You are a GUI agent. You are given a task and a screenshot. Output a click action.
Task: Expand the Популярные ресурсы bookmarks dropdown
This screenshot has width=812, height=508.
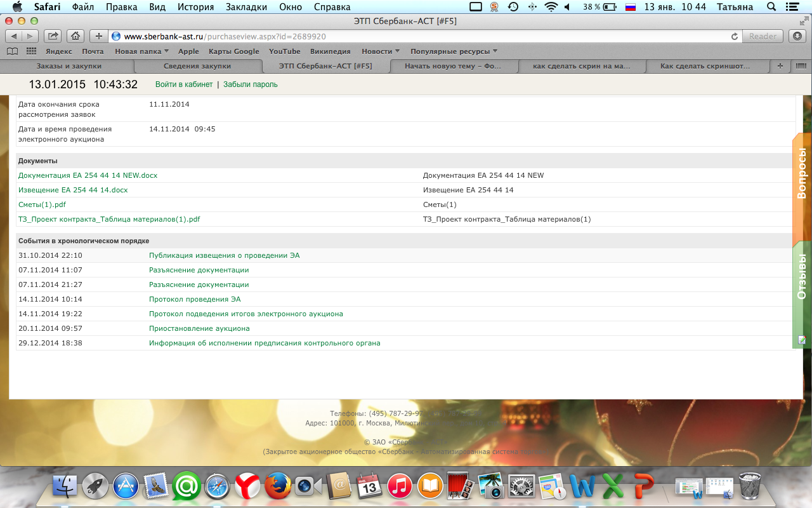pos(454,51)
